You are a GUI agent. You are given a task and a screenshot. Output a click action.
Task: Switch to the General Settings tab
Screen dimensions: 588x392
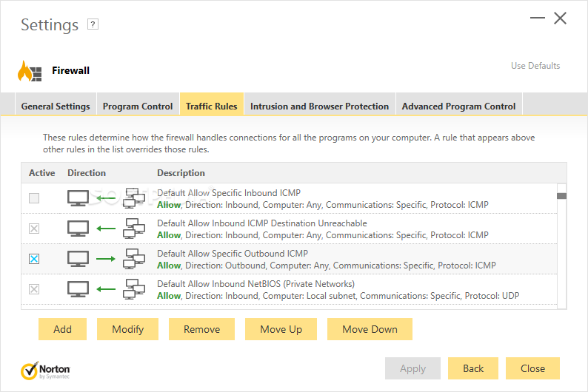click(56, 106)
